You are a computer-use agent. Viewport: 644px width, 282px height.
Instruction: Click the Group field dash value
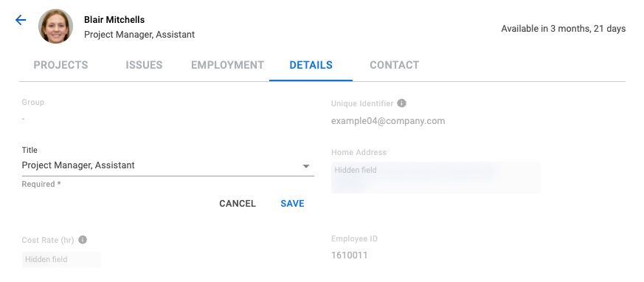(x=24, y=119)
